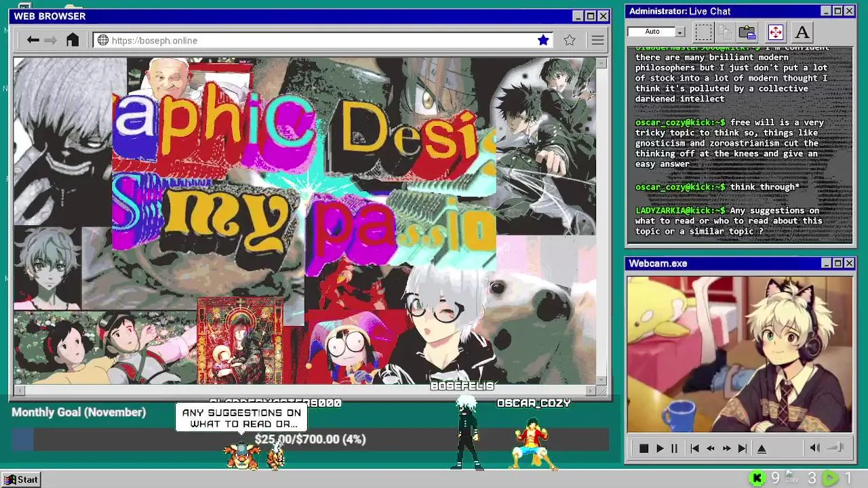Click the OSCAR_COZY character label
Image resolution: width=868 pixels, height=488 pixels.
click(534, 403)
